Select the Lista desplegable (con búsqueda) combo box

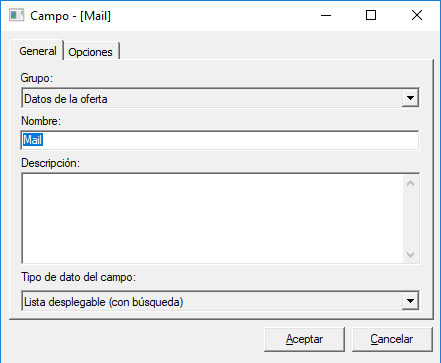click(220, 301)
